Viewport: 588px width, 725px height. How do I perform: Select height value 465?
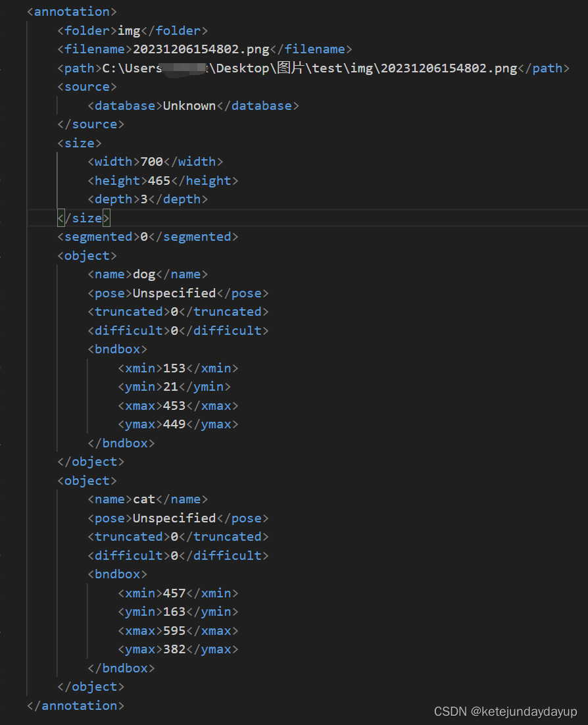point(159,180)
